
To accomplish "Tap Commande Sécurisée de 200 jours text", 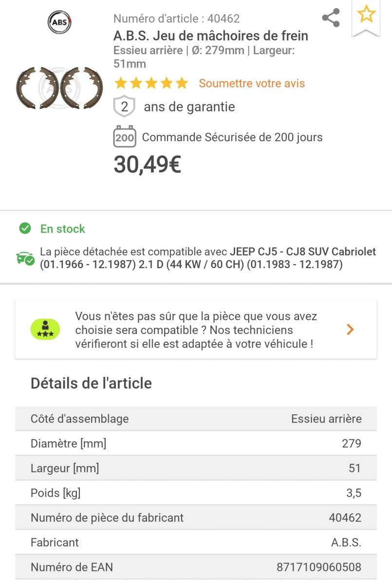I will pos(232,137).
